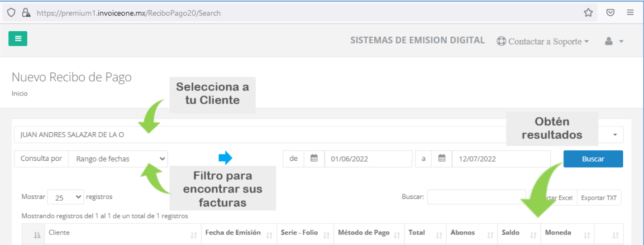Open calendar icon for start date
The height and width of the screenshot is (245, 644).
click(x=314, y=159)
